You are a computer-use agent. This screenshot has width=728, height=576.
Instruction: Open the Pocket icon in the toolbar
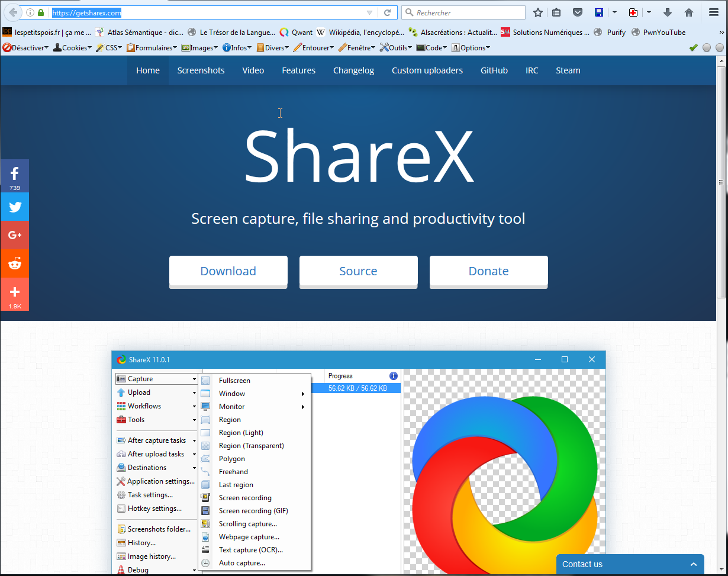pos(577,12)
